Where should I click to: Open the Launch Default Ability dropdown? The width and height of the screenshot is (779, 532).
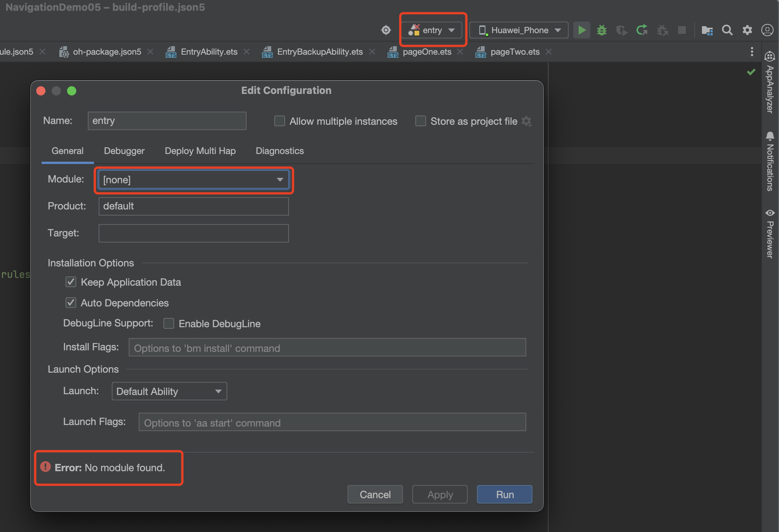[x=169, y=391]
